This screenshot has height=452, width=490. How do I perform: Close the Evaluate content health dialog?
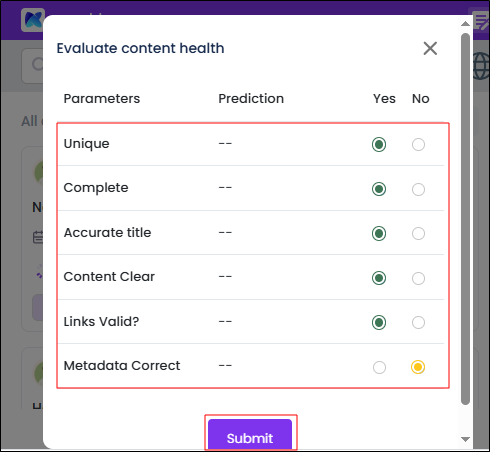(x=430, y=48)
